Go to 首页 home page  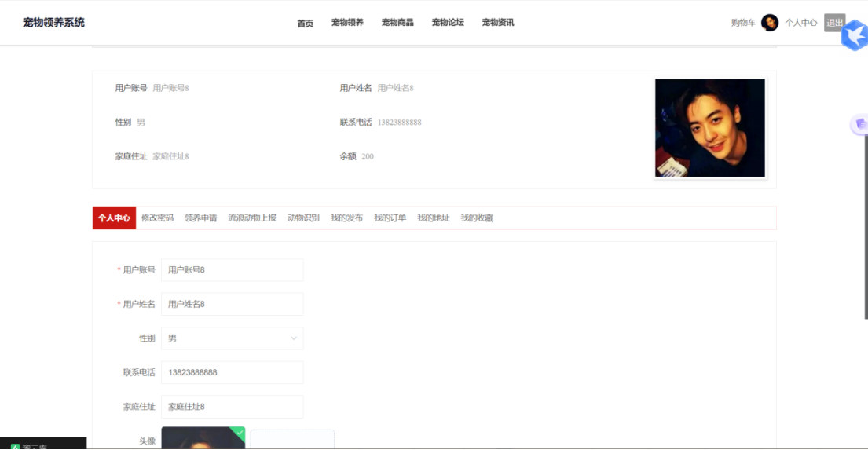pyautogui.click(x=305, y=24)
